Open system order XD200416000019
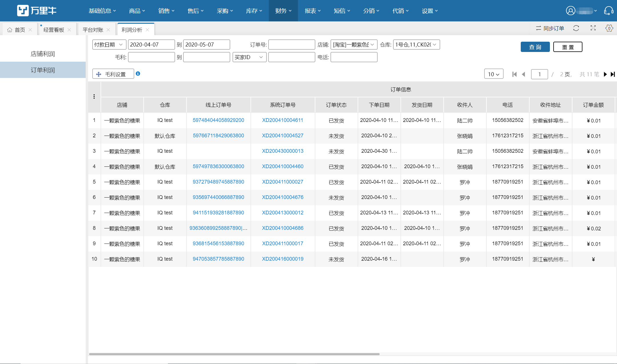The height and width of the screenshot is (364, 617). (x=283, y=259)
